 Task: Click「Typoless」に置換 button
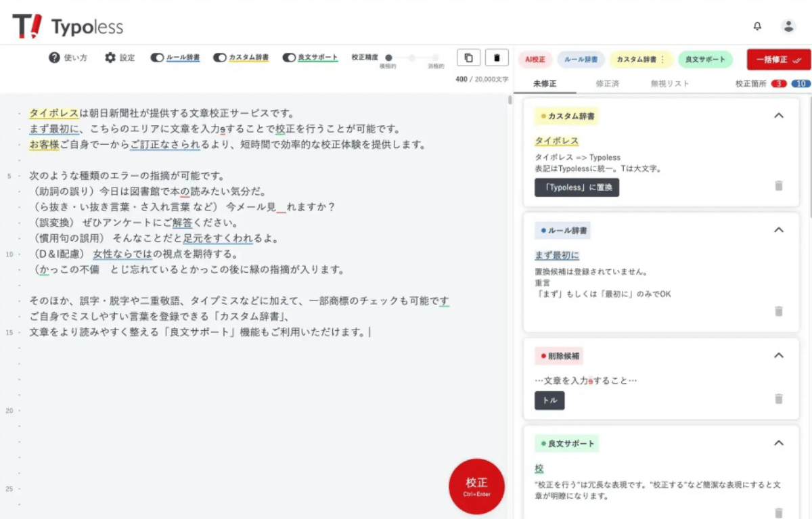point(577,187)
